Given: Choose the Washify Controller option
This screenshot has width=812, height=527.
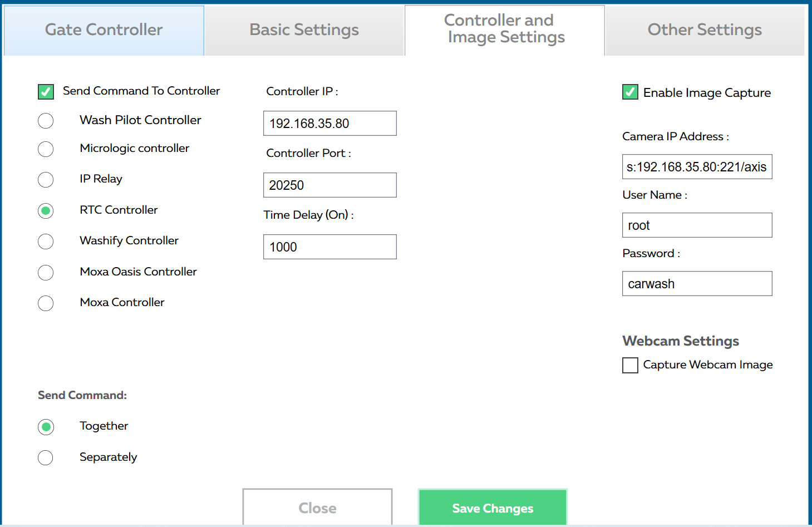Looking at the screenshot, I should (x=46, y=242).
